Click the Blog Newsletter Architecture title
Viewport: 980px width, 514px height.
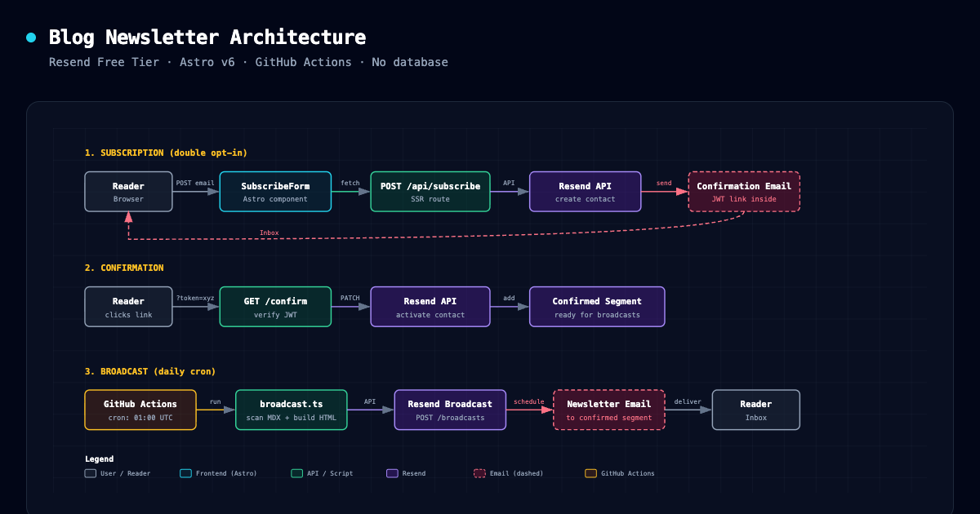207,38
